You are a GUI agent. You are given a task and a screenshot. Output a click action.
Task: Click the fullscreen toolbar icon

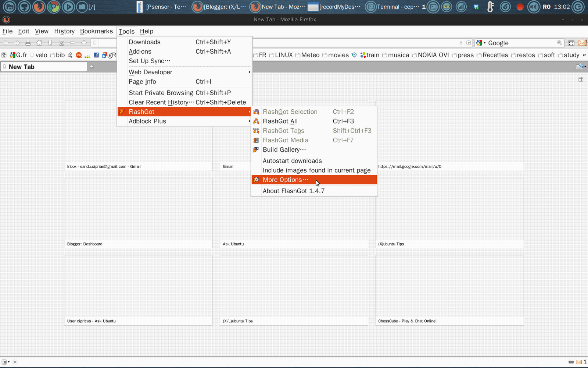click(571, 43)
